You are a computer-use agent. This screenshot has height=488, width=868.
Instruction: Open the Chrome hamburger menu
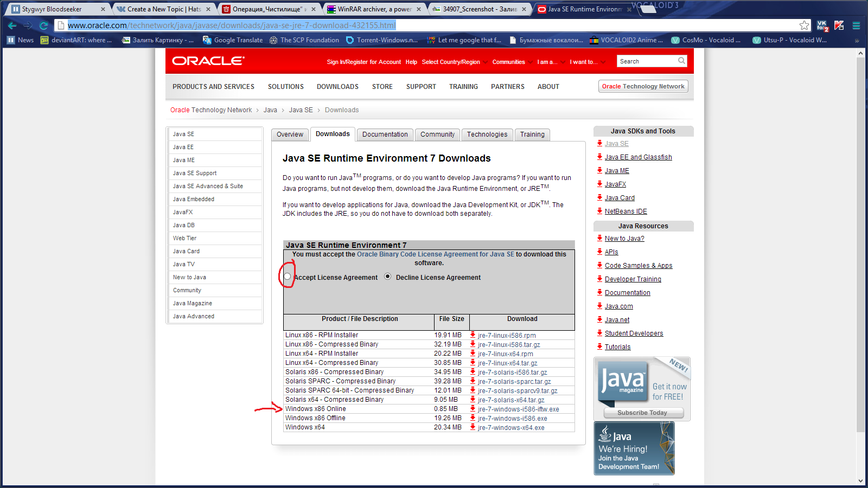coord(857,25)
